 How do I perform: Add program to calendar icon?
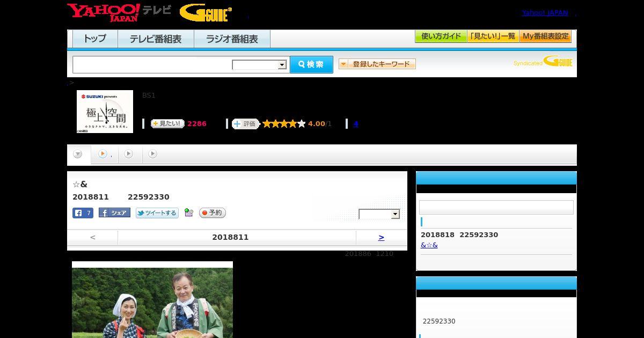(188, 212)
